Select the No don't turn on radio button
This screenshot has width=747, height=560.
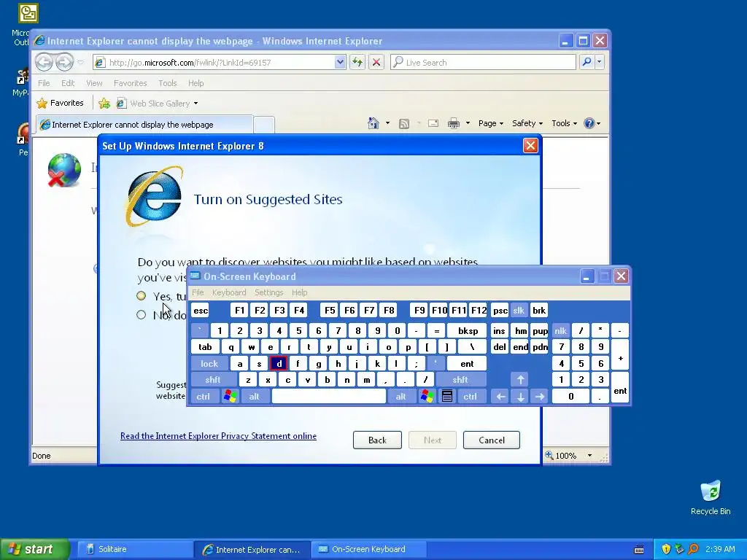(141, 315)
